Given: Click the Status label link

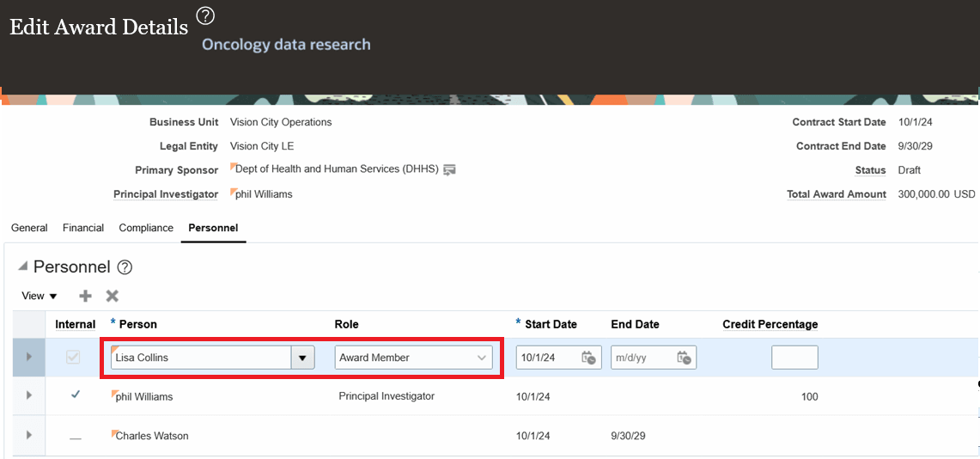Looking at the screenshot, I should coord(871,170).
